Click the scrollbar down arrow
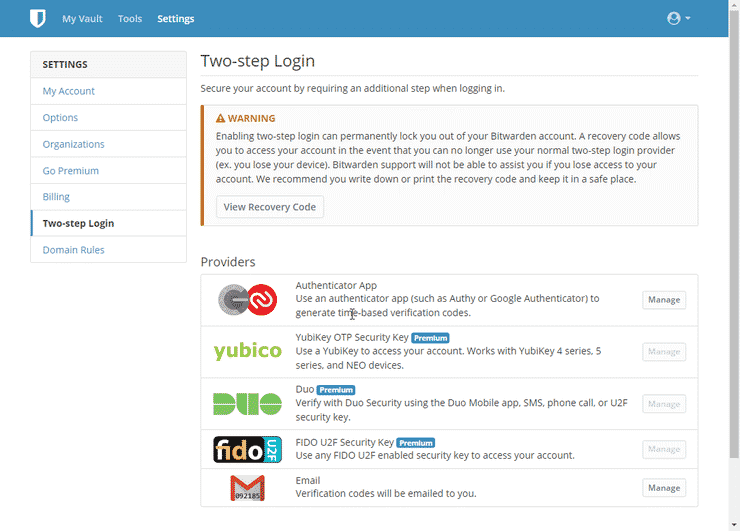Image resolution: width=740 pixels, height=531 pixels. 734,525
